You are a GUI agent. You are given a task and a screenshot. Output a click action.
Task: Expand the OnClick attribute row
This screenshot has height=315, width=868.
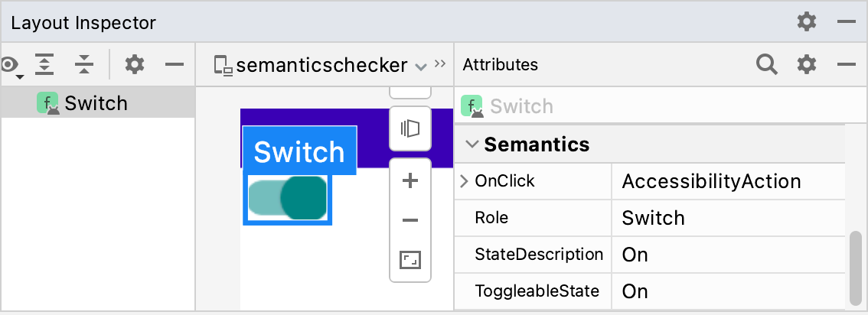point(464,181)
